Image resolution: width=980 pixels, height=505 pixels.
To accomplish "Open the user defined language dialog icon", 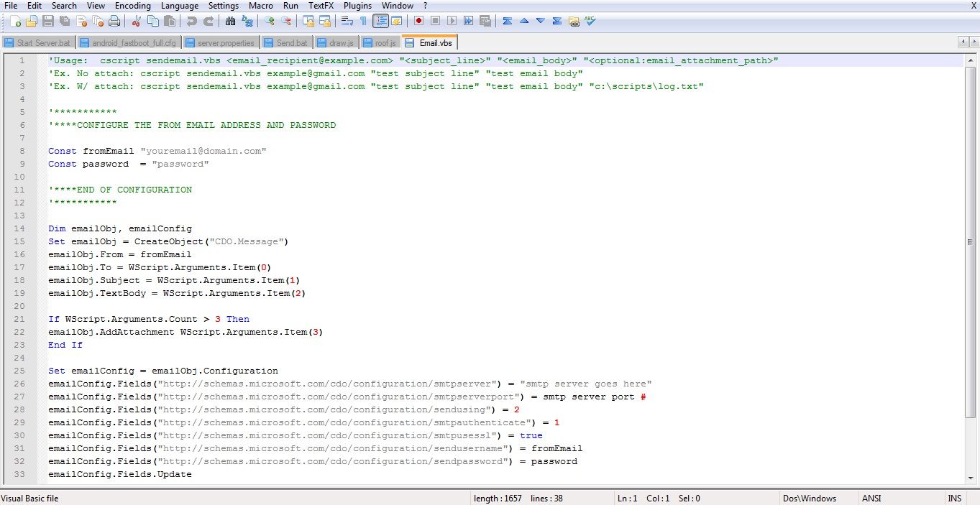I will click(395, 22).
